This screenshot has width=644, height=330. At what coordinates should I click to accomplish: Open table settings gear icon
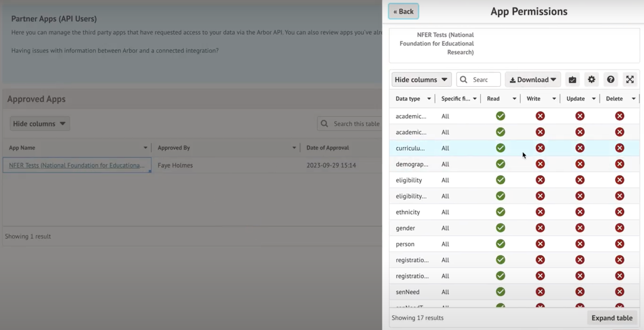click(591, 80)
